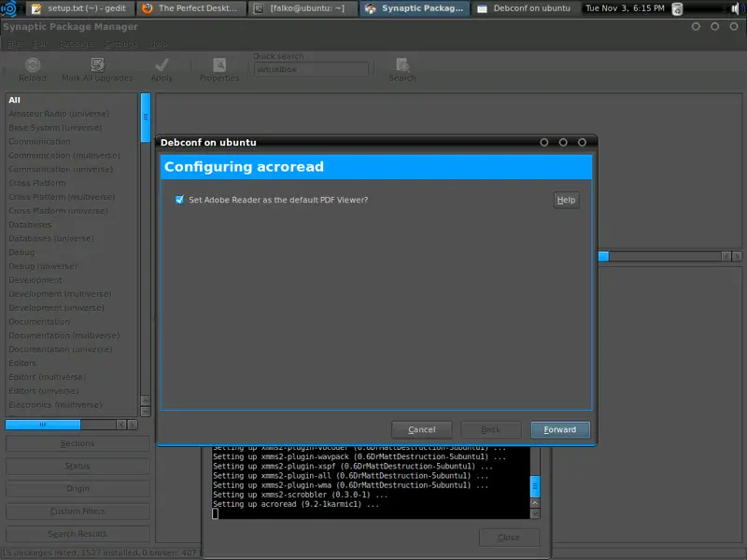The image size is (747, 560).
Task: Click the clock showing Tue Nov 3
Action: (x=625, y=8)
